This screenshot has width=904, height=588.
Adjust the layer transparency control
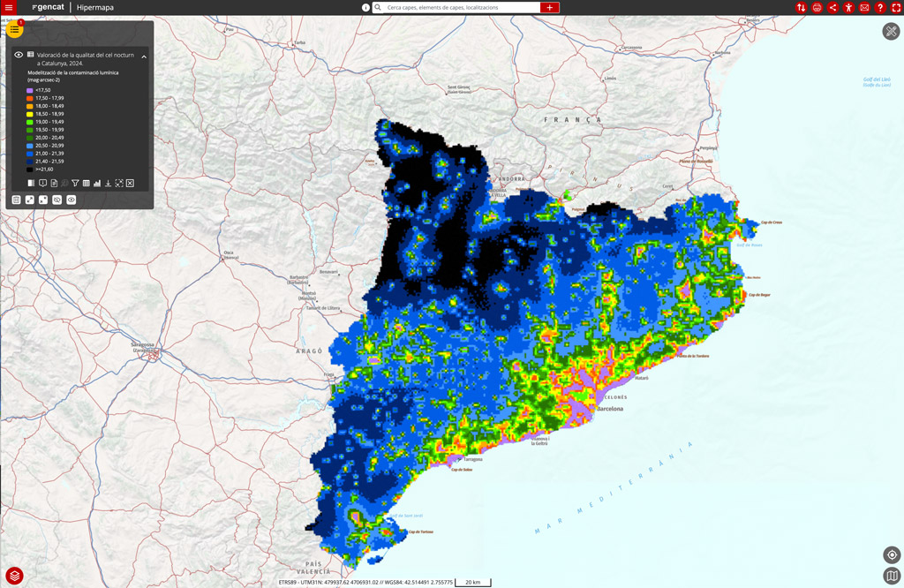(x=31, y=184)
